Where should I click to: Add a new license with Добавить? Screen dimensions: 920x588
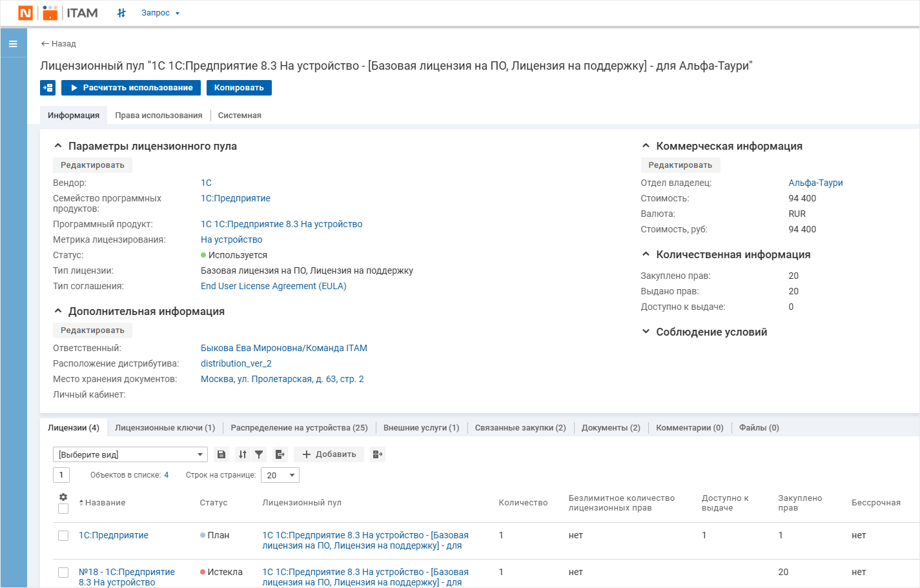(x=329, y=454)
